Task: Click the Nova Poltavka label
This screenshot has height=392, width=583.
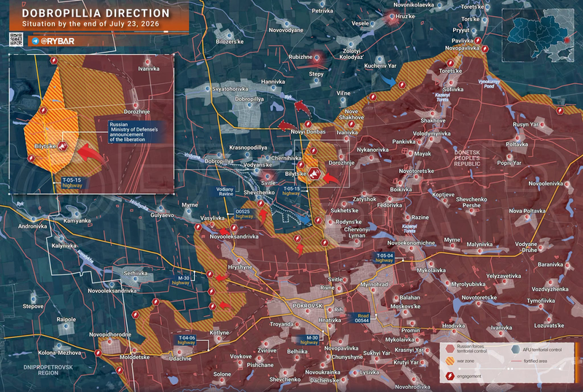Action: coord(528,211)
